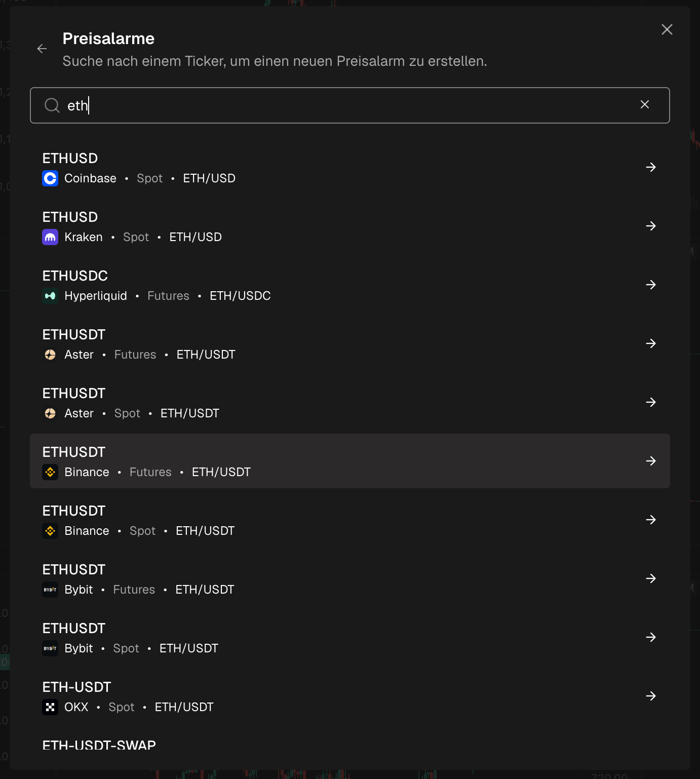The height and width of the screenshot is (779, 700).
Task: Open arrow for Kraken ETHUSD
Action: (651, 226)
